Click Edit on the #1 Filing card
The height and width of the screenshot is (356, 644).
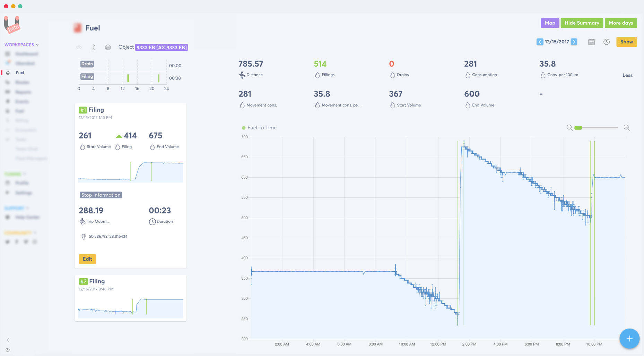click(87, 259)
